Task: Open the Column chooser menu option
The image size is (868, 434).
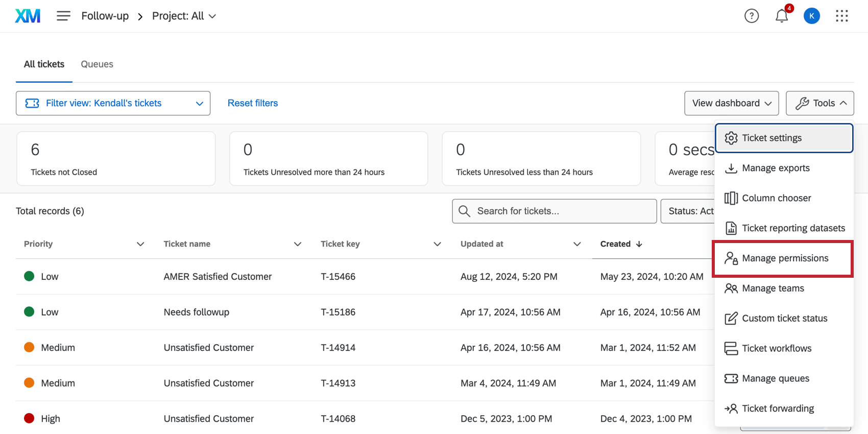Action: tap(776, 198)
